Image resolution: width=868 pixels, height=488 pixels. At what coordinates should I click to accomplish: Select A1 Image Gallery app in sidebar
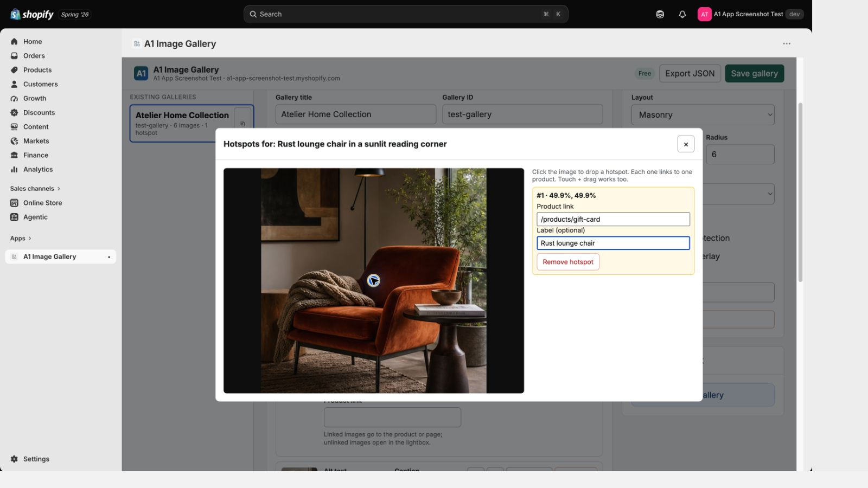(60, 257)
